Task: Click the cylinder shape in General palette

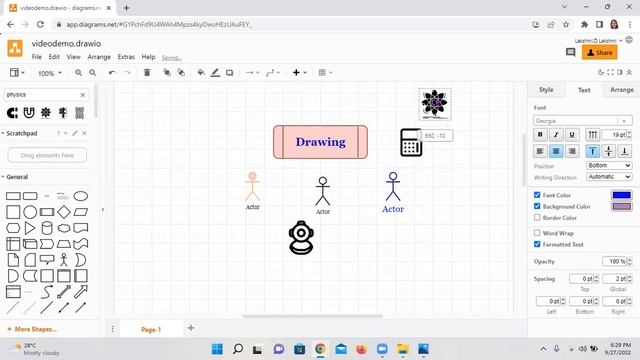Action: 47,228
